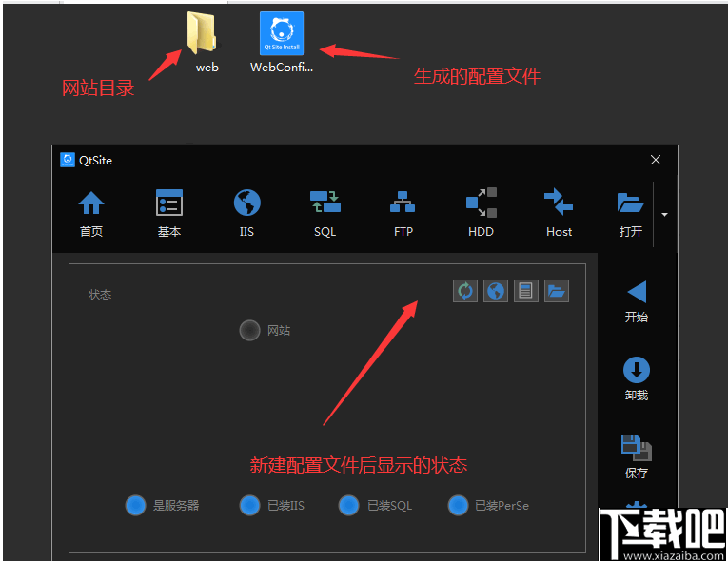
Task: Toggle the 已装PerSe indicator
Action: (458, 505)
